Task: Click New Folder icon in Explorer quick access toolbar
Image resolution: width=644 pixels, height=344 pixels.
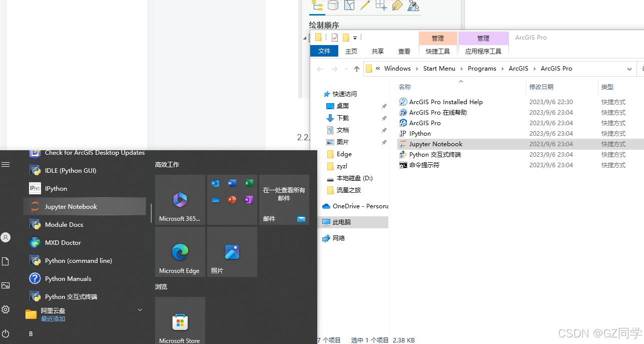Action: pos(346,38)
